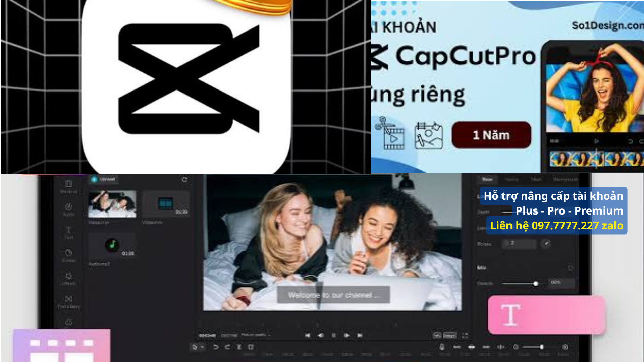Toggle the preview axis icon
This screenshot has width=644, height=362.
pyautogui.click(x=501, y=347)
